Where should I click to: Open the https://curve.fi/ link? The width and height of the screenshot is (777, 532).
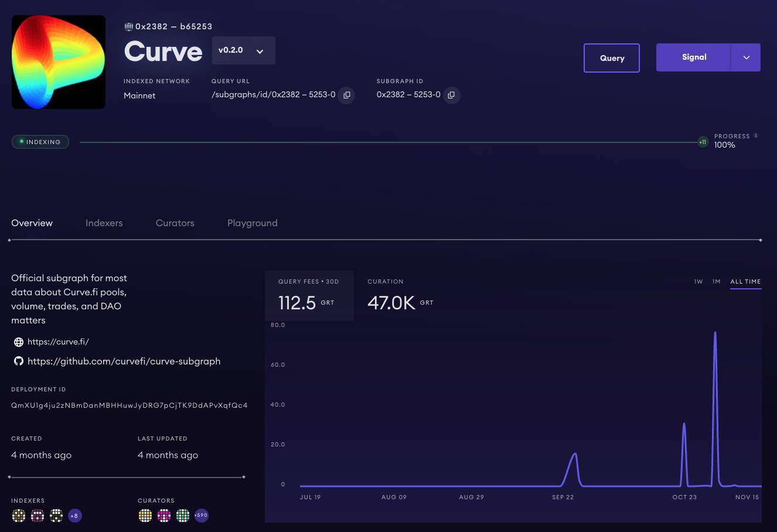coord(58,342)
